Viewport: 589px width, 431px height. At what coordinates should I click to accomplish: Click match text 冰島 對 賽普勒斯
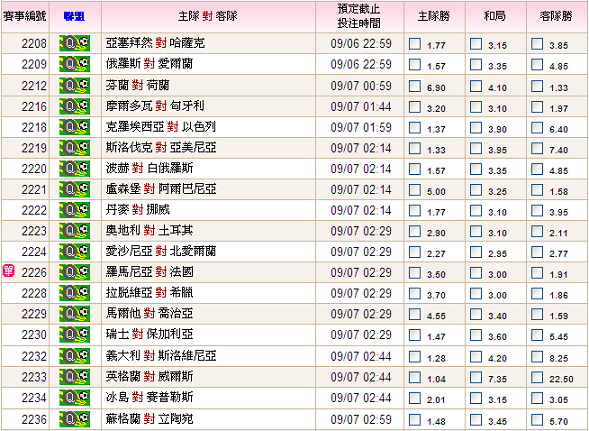point(150,398)
